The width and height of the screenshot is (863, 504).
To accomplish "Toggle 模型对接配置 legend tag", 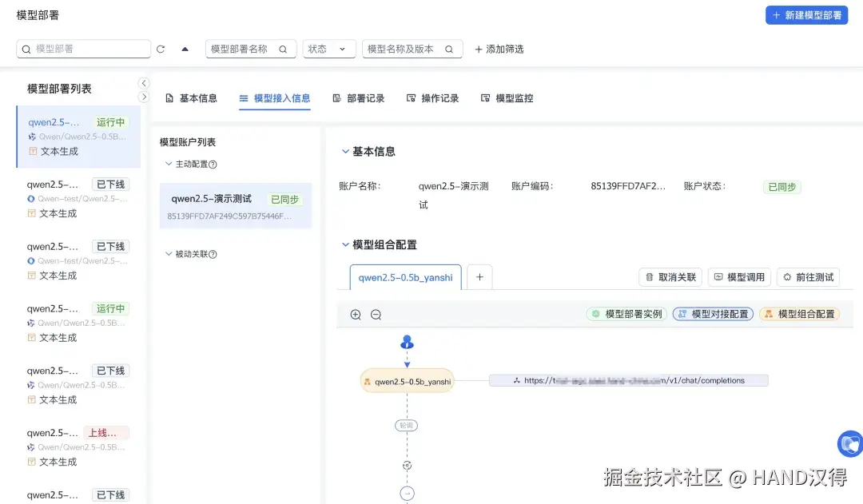I will 713,314.
